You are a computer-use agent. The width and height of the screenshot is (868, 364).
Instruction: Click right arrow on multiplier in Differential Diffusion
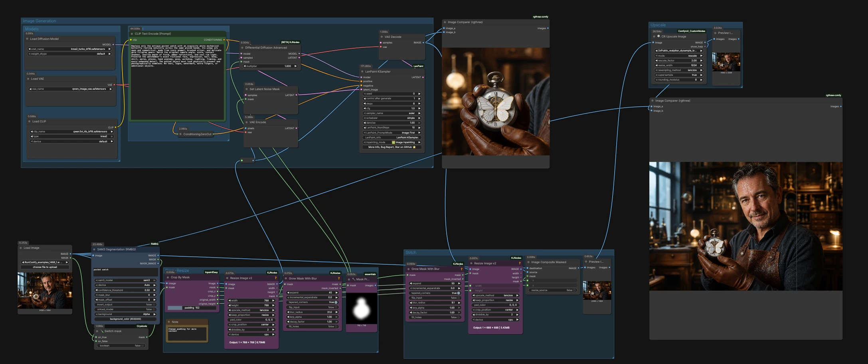(295, 66)
